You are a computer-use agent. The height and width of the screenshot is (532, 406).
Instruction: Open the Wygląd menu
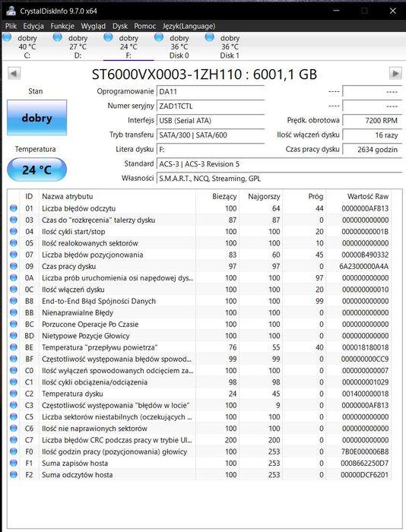coord(94,26)
